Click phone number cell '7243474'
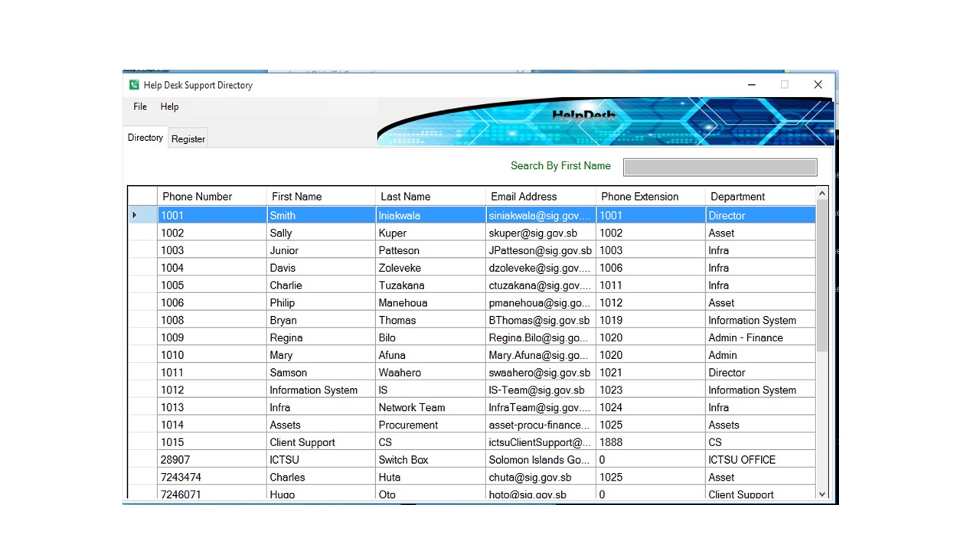 click(x=212, y=478)
